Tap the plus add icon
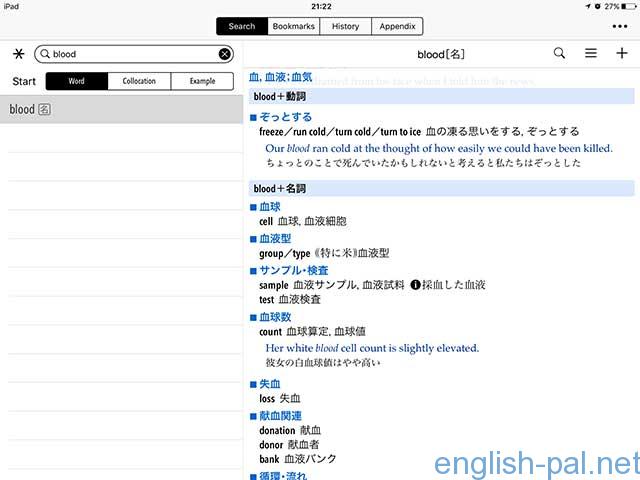The width and height of the screenshot is (640, 480). [x=621, y=54]
